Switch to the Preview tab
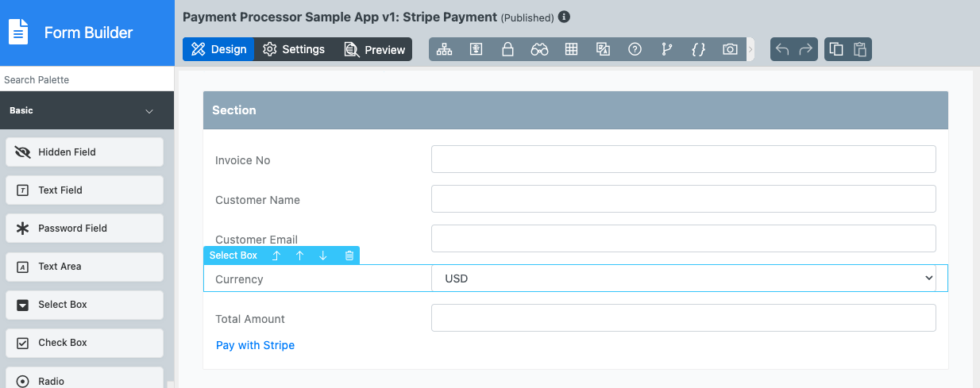 375,49
